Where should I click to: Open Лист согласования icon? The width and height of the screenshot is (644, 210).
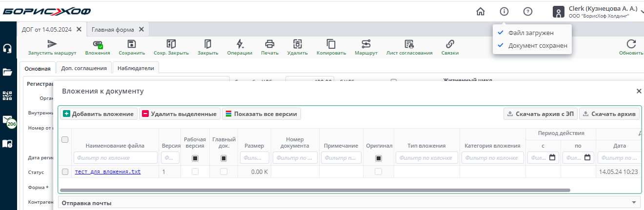point(409,44)
